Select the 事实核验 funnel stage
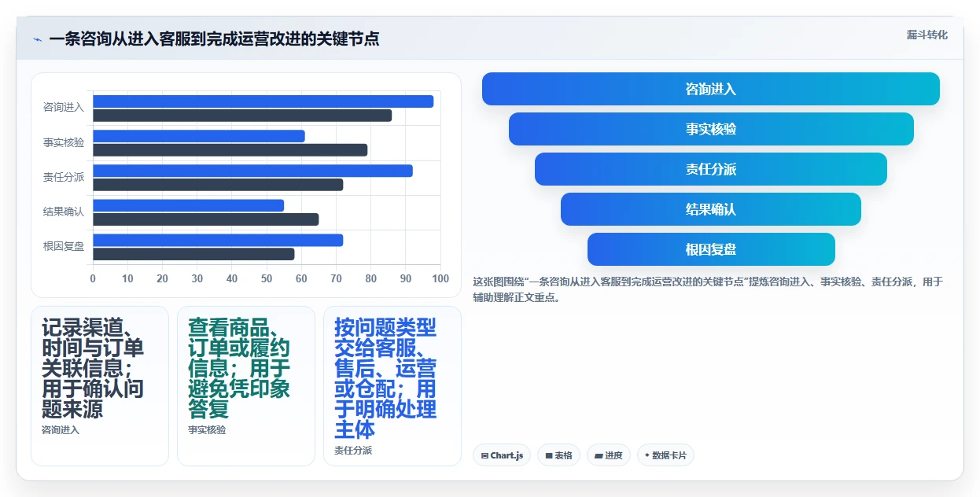The width and height of the screenshot is (980, 497). pos(711,129)
